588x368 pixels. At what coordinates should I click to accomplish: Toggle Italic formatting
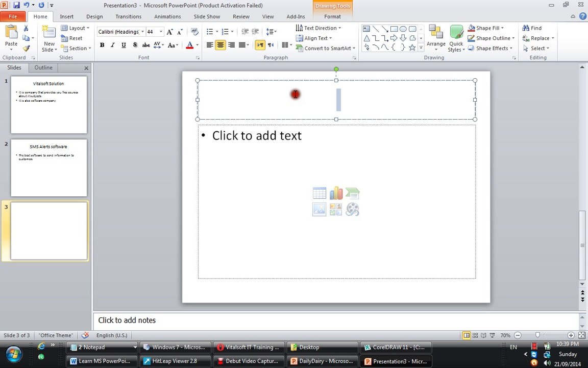[112, 45]
